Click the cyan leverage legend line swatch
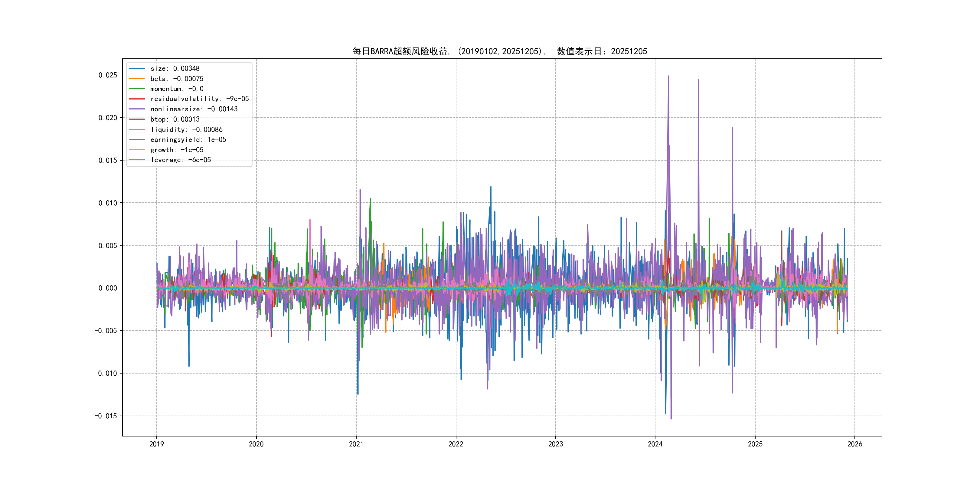The height and width of the screenshot is (490, 980). [137, 160]
